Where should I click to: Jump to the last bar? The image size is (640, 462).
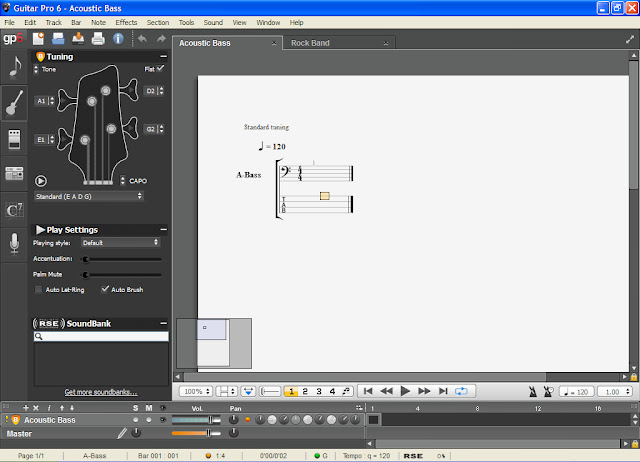pyautogui.click(x=443, y=391)
